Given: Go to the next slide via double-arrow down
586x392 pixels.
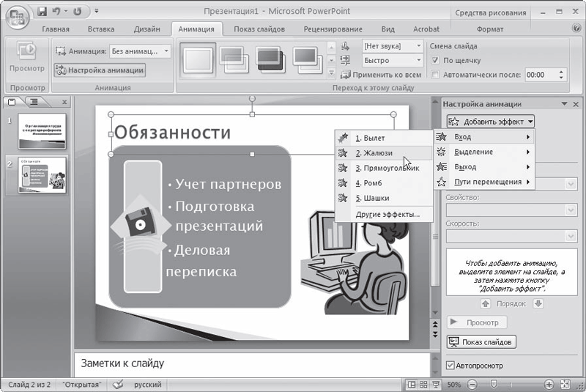Looking at the screenshot, I should click(435, 333).
